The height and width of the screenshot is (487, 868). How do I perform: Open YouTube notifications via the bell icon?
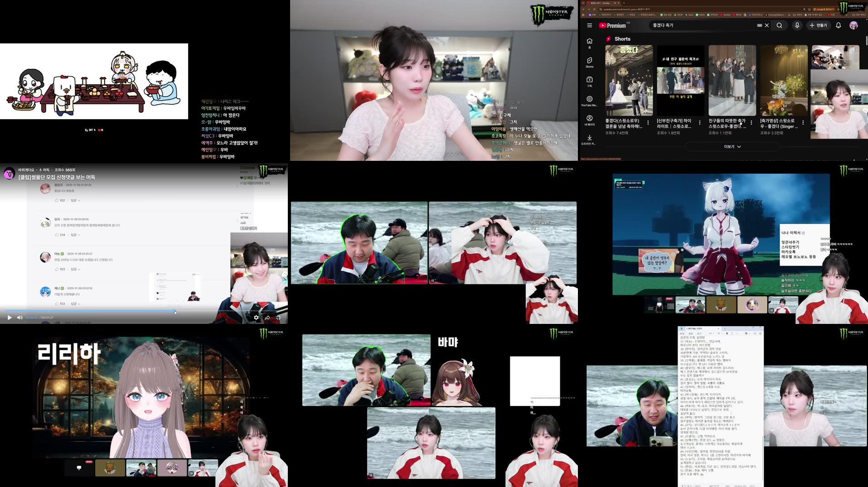pyautogui.click(x=838, y=25)
